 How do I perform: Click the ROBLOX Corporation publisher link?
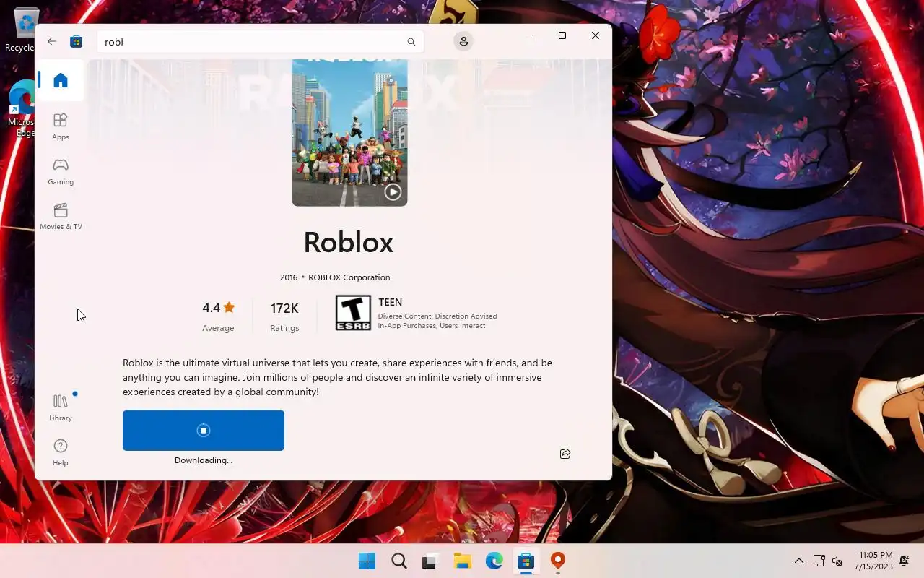coord(349,277)
